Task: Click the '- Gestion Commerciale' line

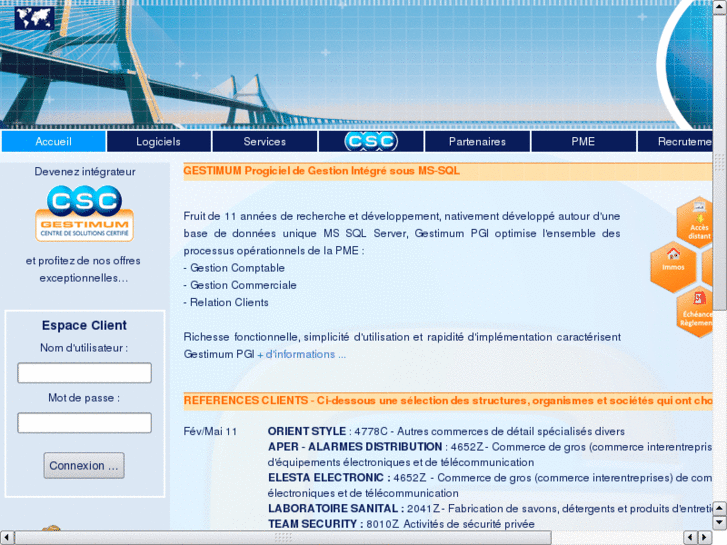Action: 240,285
